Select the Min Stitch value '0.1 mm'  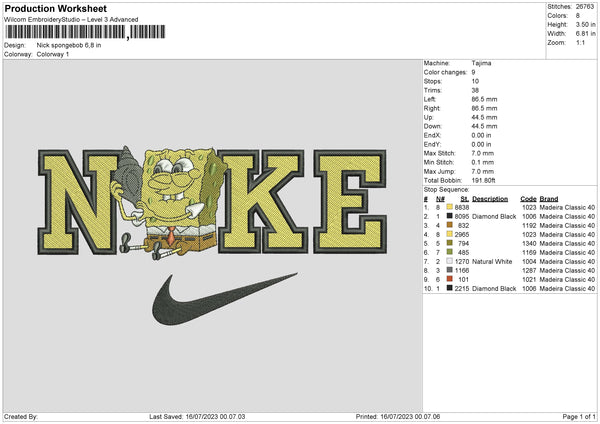483,162
